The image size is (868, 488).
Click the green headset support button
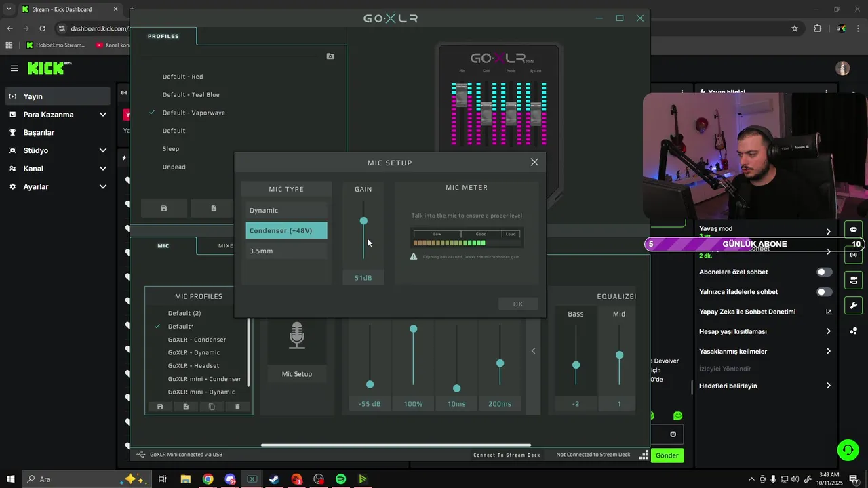point(847,449)
